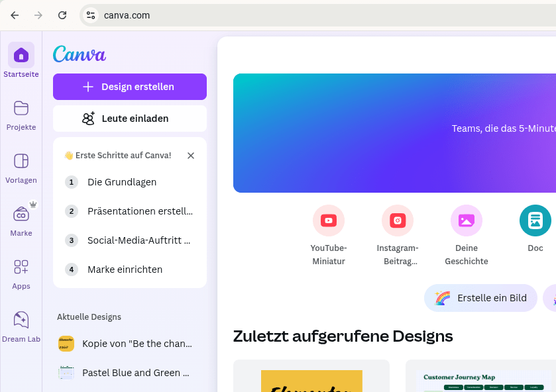This screenshot has width=556, height=392.
Task: Click the Design erstellen button
Action: tap(129, 86)
